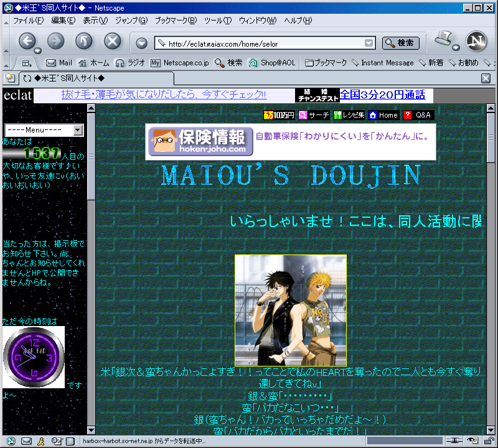This screenshot has height=448, width=498.
Task: Open the ジャンプ(G) menu
Action: tap(131, 21)
